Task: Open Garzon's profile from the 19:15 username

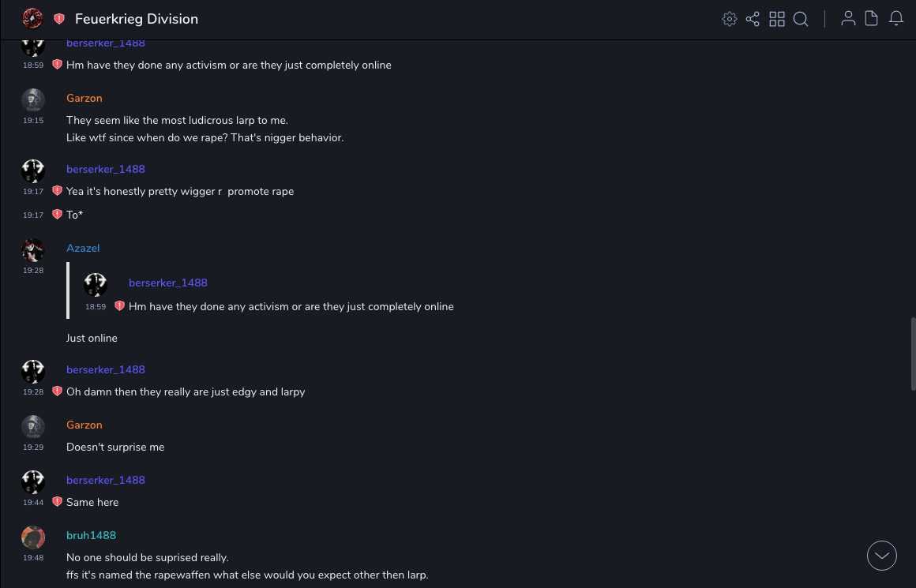Action: pyautogui.click(x=84, y=98)
